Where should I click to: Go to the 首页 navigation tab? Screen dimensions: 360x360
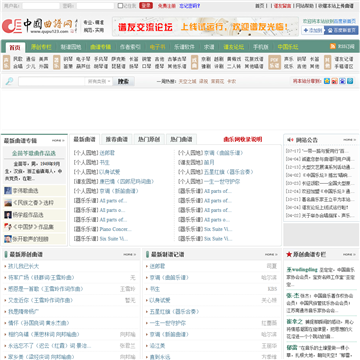[15, 47]
